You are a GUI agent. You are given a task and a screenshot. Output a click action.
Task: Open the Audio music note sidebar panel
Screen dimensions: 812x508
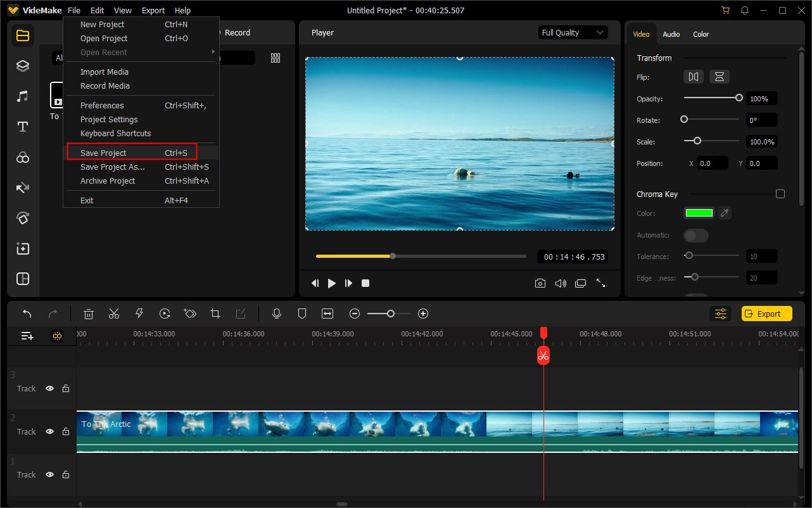click(x=23, y=96)
